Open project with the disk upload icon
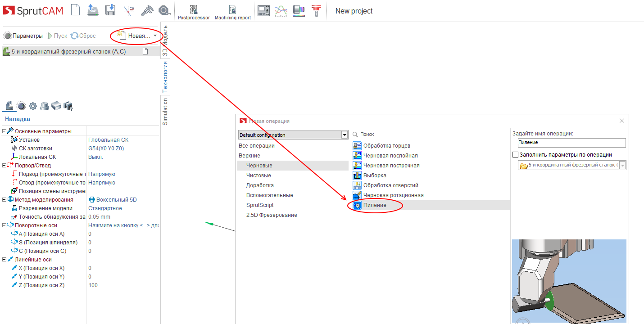Screen dimensions: 644x324 click(93, 10)
